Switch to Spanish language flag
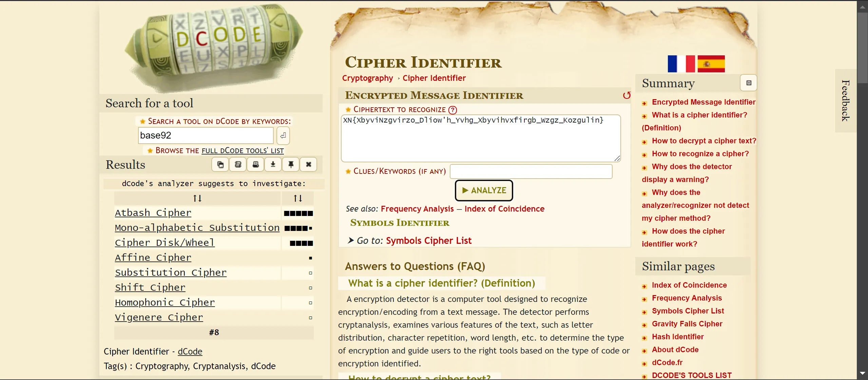 tap(711, 64)
